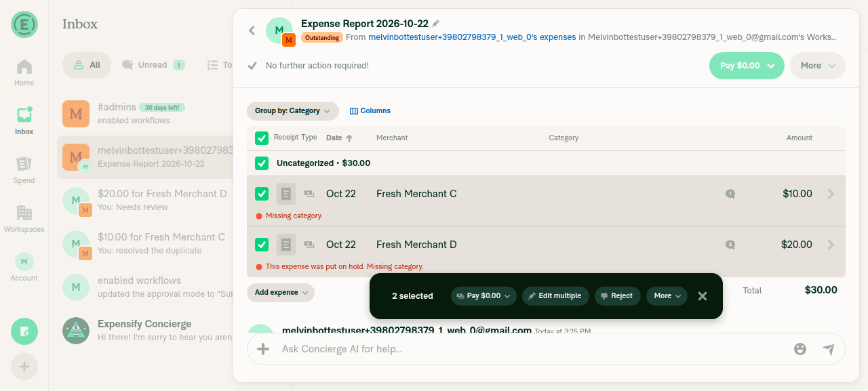Click the gray plus button in sidebar
This screenshot has width=868, height=391.
click(x=24, y=367)
